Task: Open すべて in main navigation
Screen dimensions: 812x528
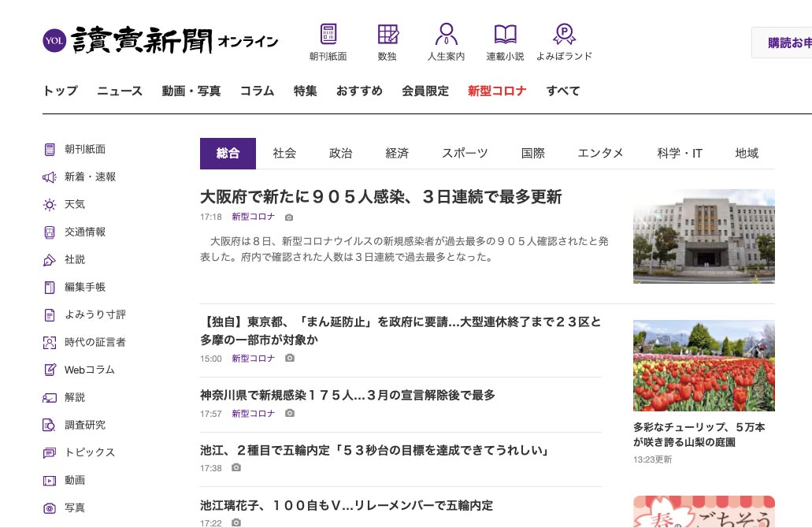Action: (563, 91)
